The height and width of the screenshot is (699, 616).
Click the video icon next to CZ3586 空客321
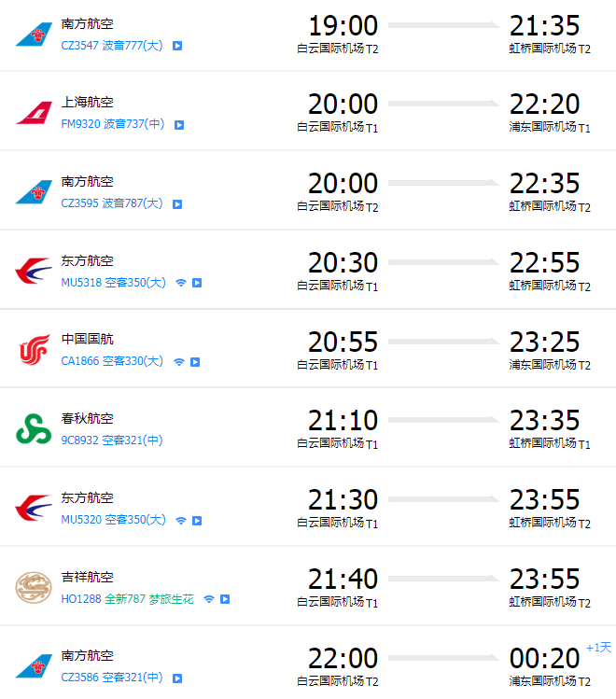click(x=177, y=678)
